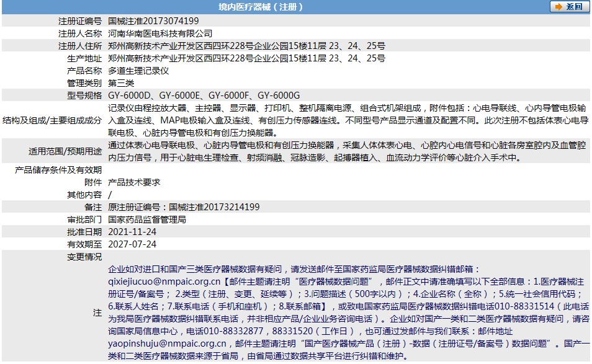Click the label 注册证编号
This screenshot has width=592, height=364.
point(79,21)
